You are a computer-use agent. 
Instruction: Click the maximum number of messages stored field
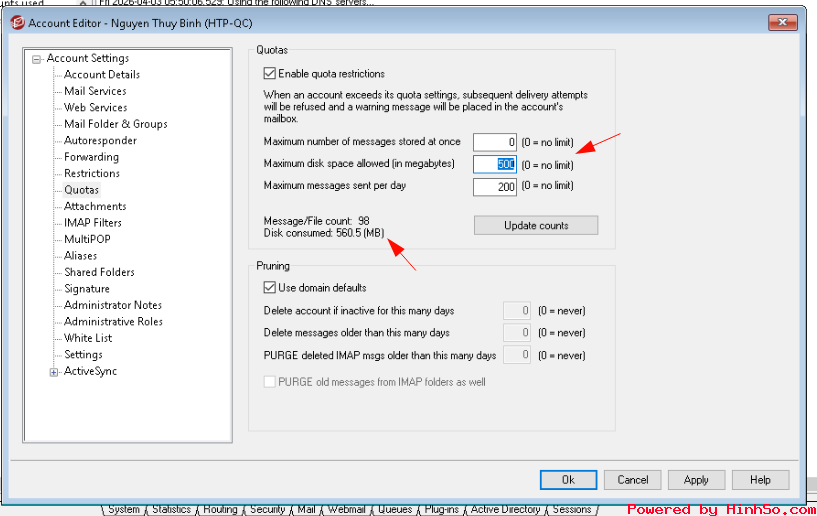[x=494, y=142]
